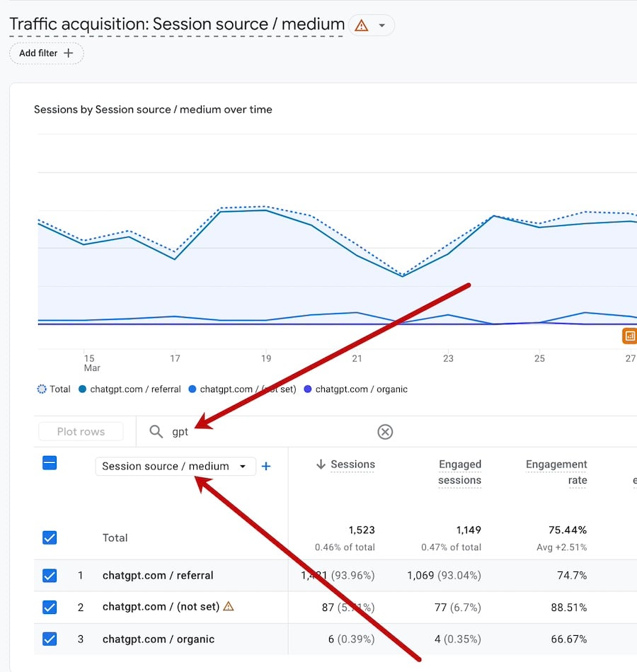The image size is (637, 672).
Task: Click the plus icon in Add filter
Action: tap(68, 53)
